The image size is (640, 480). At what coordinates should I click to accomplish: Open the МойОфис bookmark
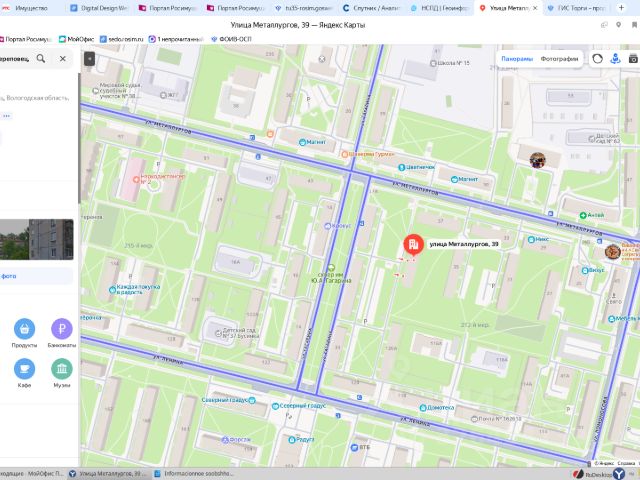pyautogui.click(x=76, y=39)
